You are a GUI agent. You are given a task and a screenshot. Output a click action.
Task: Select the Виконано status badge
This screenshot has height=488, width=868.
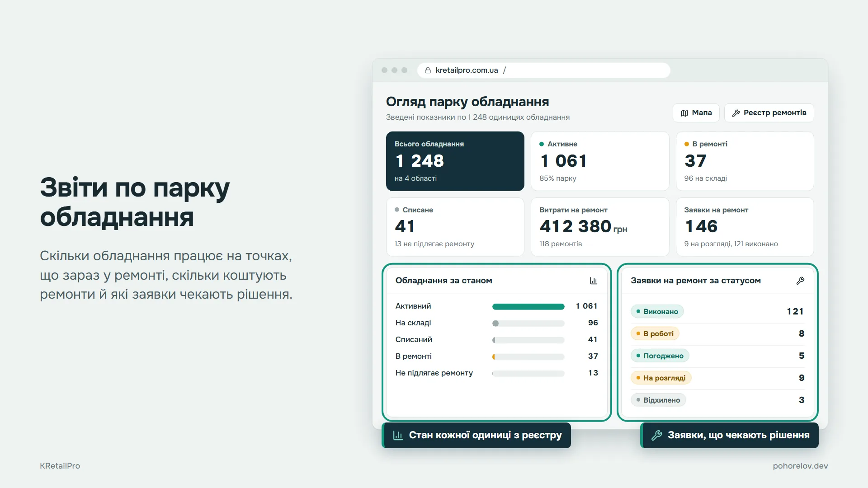click(x=657, y=311)
